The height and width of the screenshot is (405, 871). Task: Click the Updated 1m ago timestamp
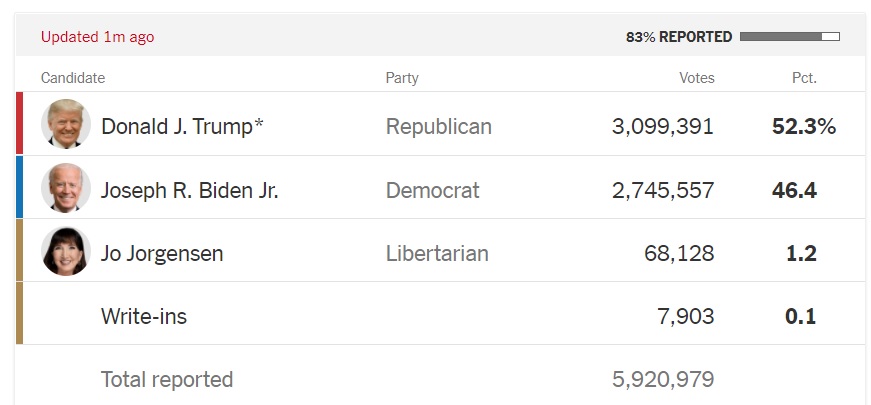click(97, 37)
